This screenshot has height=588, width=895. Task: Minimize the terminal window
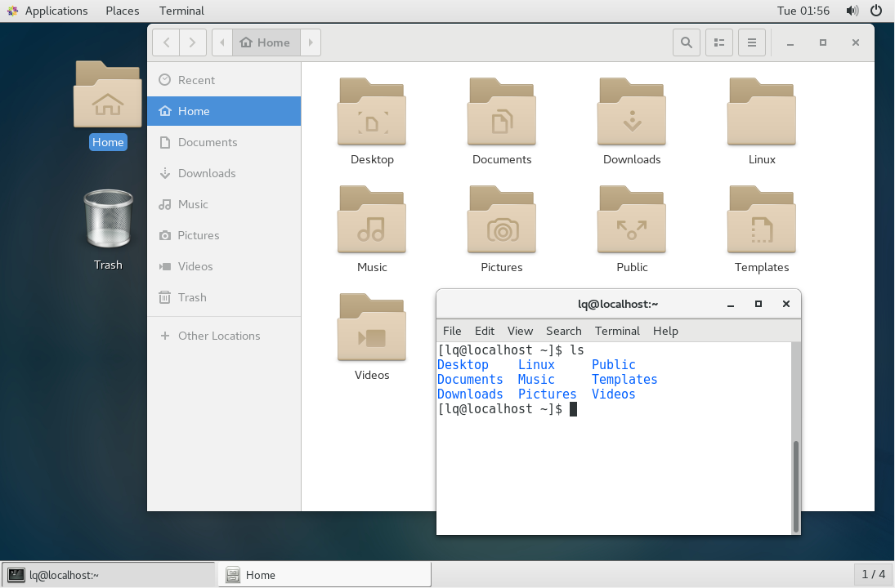point(731,305)
